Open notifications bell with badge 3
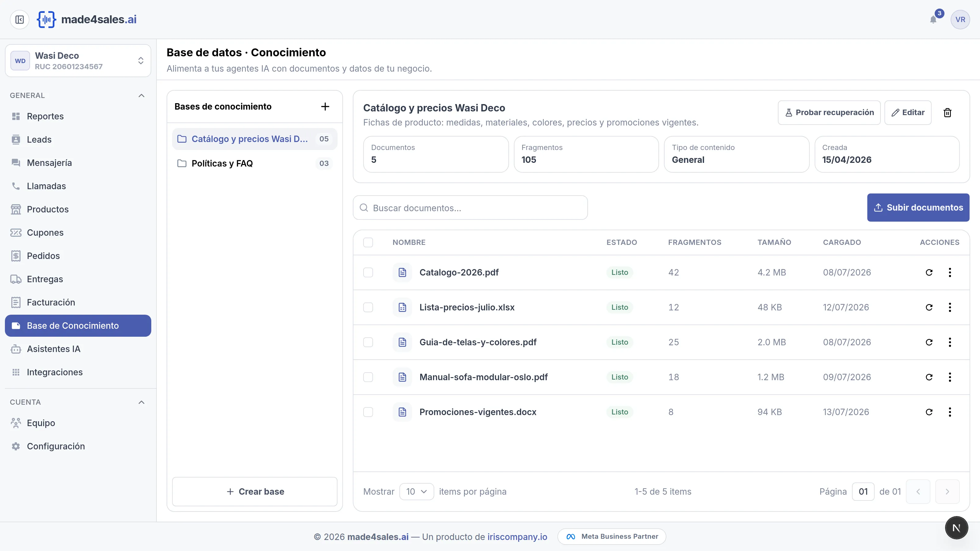The height and width of the screenshot is (551, 980). (933, 19)
